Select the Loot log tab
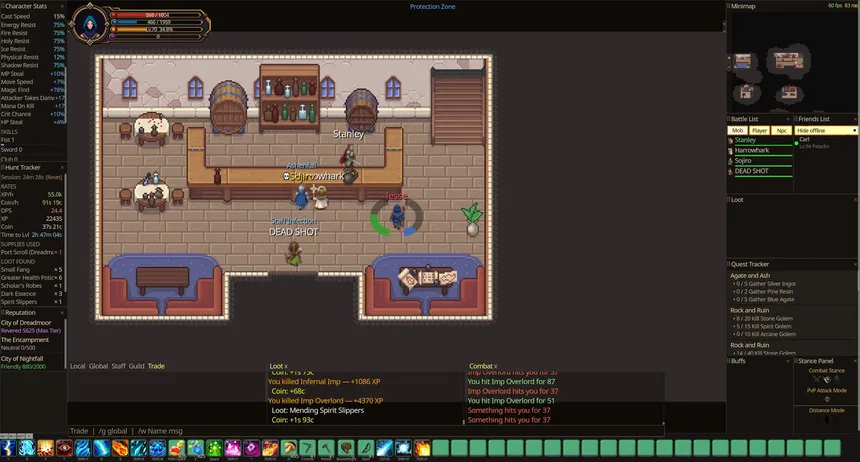 [x=276, y=366]
